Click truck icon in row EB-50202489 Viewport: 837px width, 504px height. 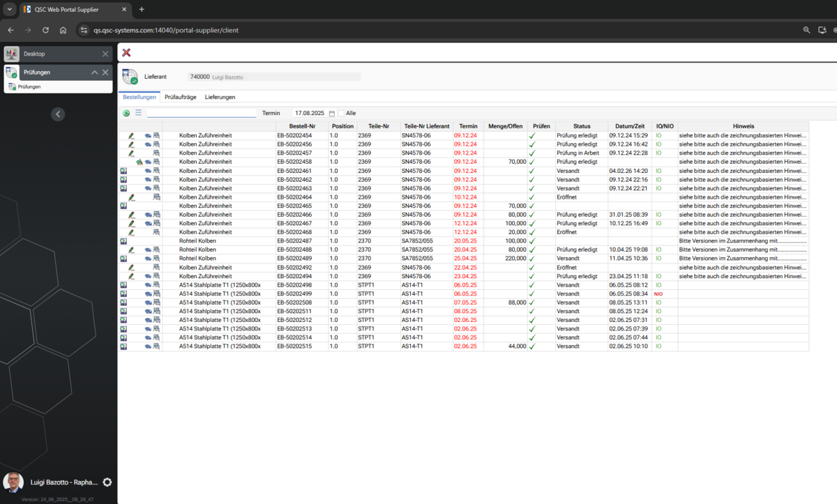[149, 259]
